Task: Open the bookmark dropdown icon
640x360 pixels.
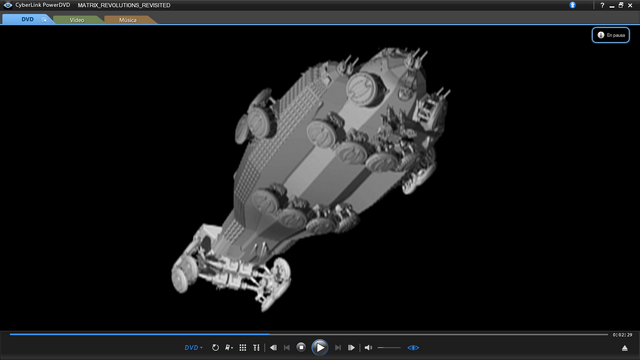Action: (x=229, y=348)
